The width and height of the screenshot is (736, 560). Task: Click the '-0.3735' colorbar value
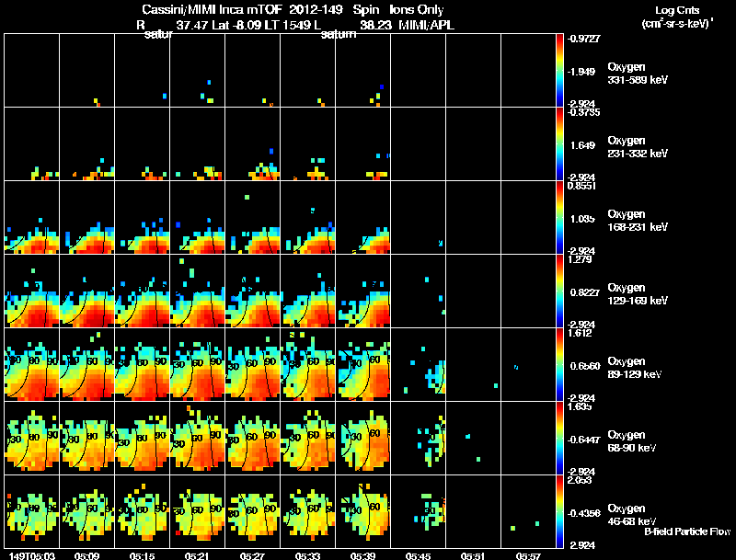pos(583,112)
